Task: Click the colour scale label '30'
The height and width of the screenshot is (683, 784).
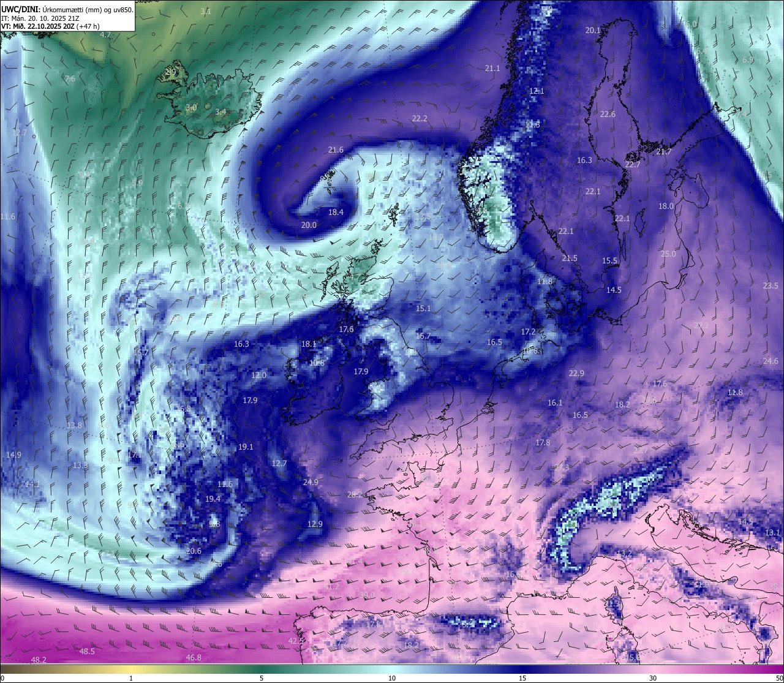Action: [x=653, y=677]
